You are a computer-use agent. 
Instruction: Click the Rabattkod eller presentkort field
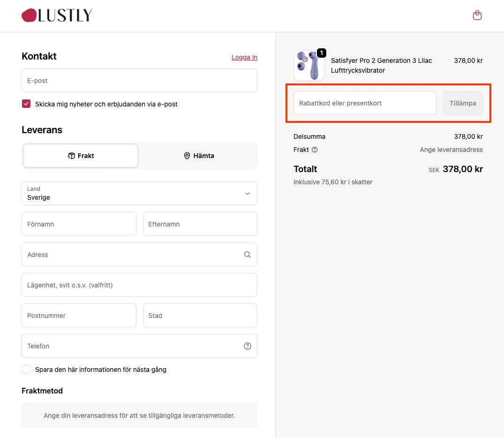point(365,103)
